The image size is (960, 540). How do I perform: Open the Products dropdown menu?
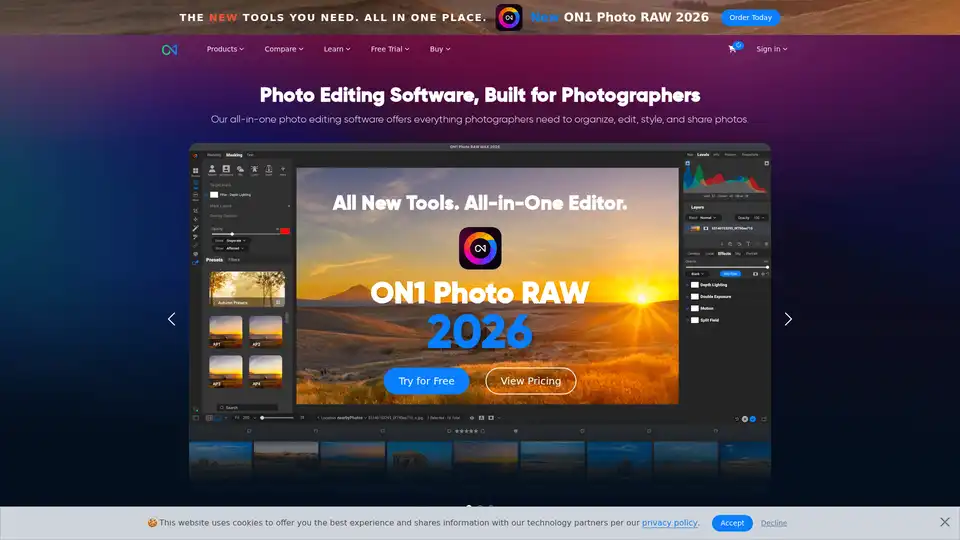(225, 49)
